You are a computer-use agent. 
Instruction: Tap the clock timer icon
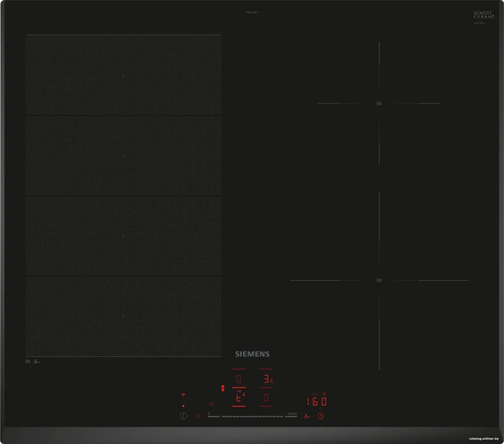click(320, 416)
